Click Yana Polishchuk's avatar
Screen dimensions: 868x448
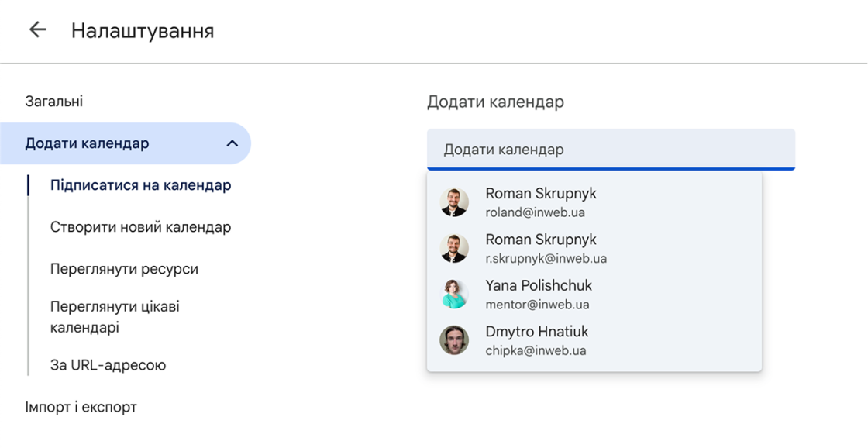(x=454, y=295)
